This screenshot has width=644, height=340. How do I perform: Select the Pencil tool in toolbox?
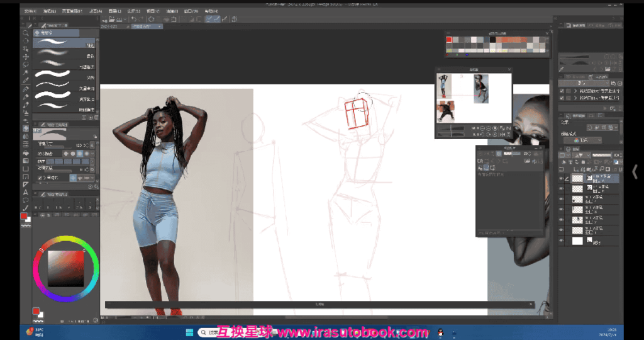coord(25,96)
